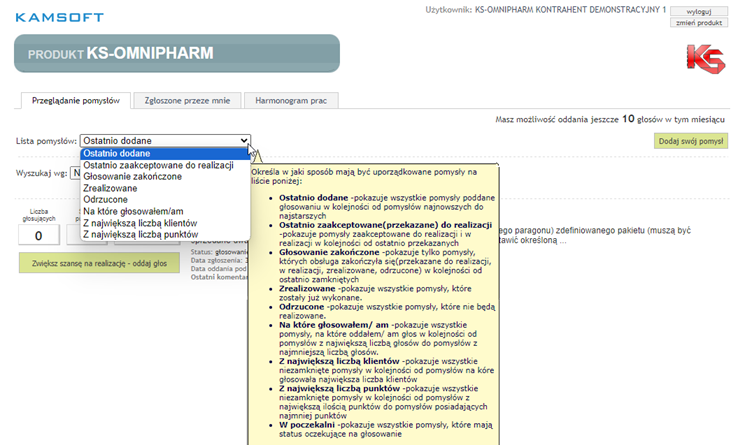Click the wyloguj button

[x=698, y=12]
